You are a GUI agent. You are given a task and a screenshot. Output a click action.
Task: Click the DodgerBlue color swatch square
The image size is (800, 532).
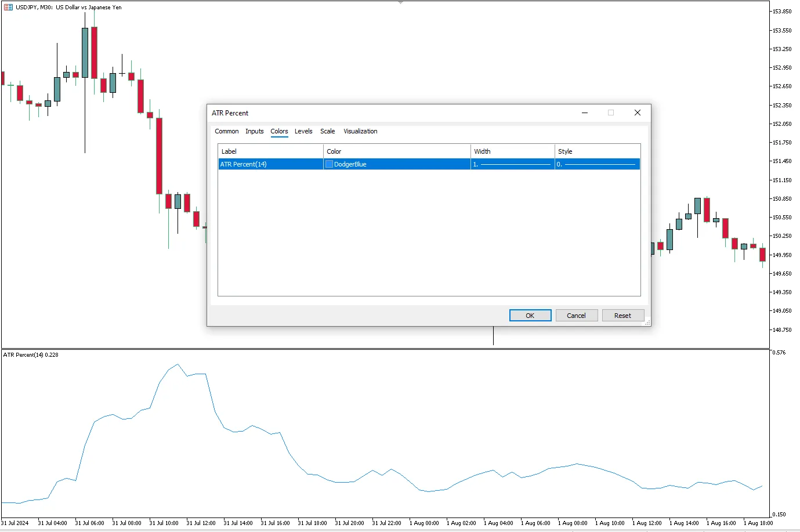point(330,164)
